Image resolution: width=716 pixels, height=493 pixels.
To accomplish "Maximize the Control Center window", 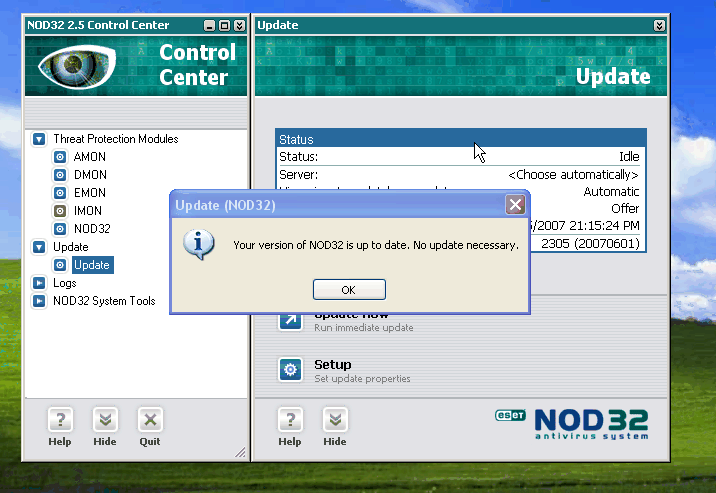I will (x=224, y=26).
